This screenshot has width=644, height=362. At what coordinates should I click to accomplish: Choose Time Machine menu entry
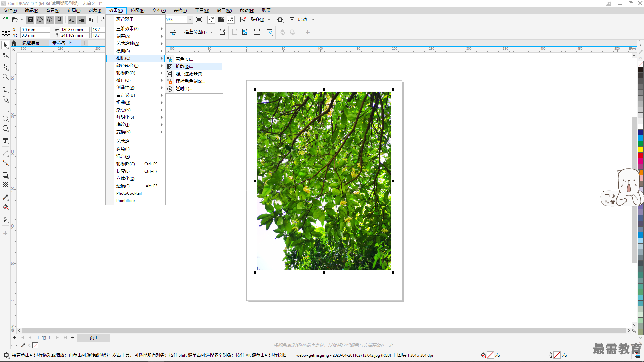click(194, 89)
